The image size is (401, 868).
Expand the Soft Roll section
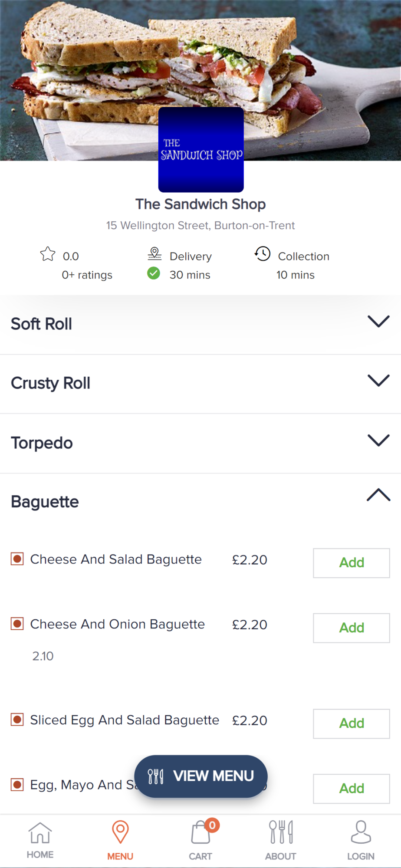pos(378,322)
